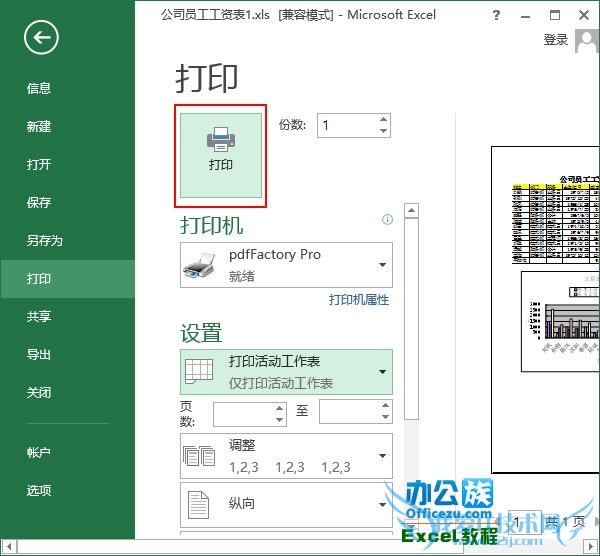This screenshot has width=600, height=556.
Task: Click the back arrow to exit Backstage
Action: click(x=42, y=39)
